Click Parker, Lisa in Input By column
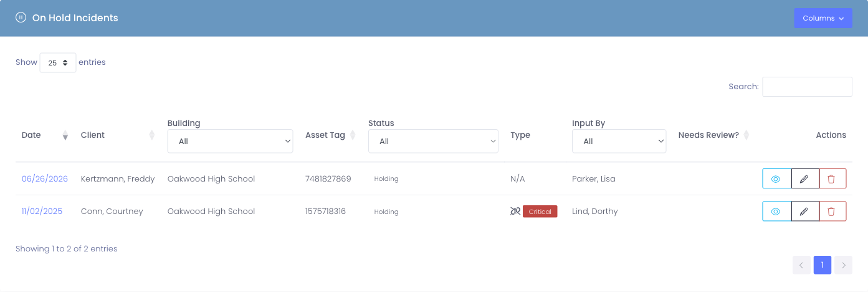This screenshot has height=292, width=868. pyautogui.click(x=594, y=179)
